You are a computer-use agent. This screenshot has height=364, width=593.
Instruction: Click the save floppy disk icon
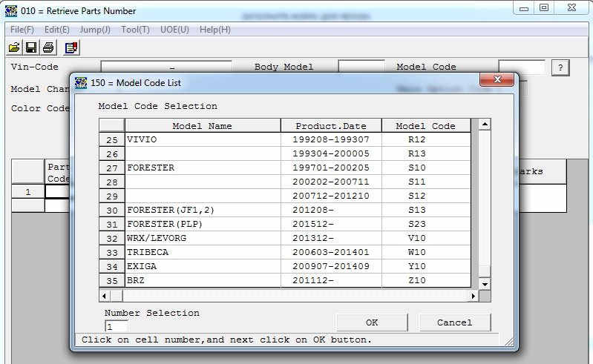tap(31, 47)
